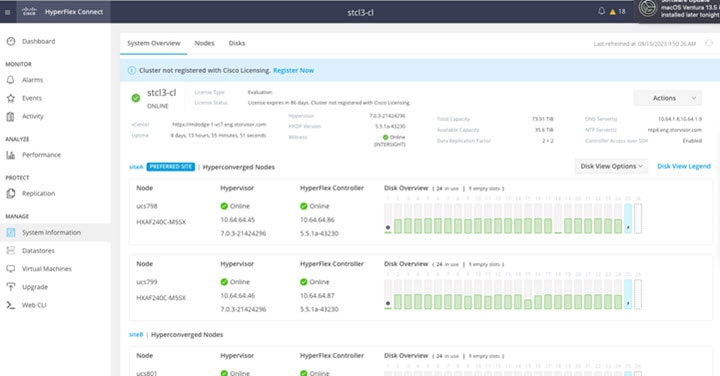Click the vCenter URL link
The height and width of the screenshot is (376, 720).
219,124
